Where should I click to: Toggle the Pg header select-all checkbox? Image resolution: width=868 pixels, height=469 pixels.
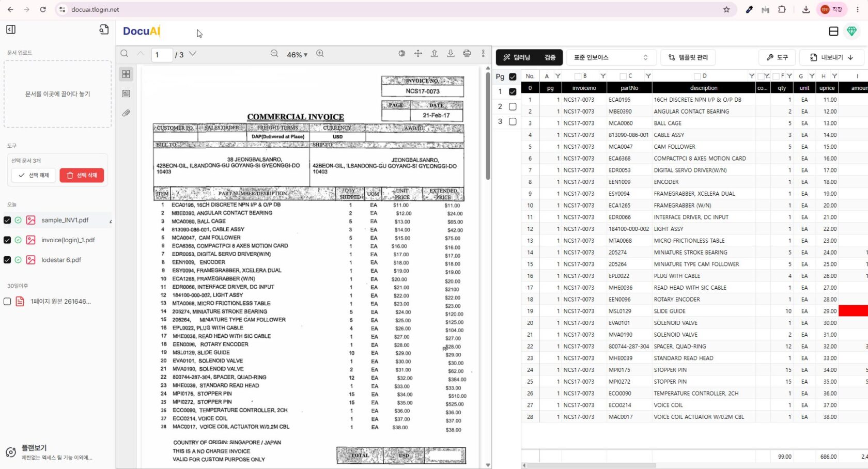pos(513,76)
